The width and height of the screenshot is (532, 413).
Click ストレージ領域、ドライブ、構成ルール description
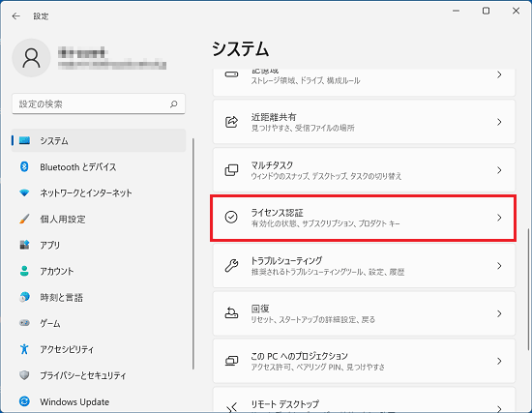point(306,81)
